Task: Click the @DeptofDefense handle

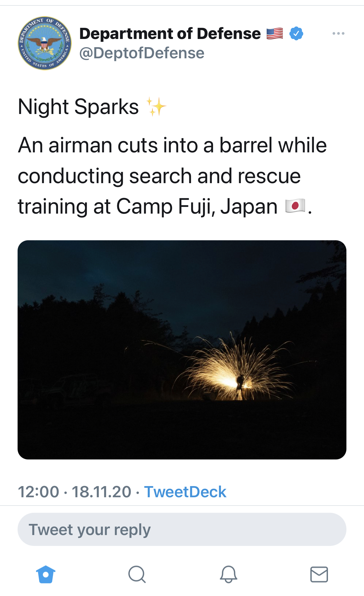Action: click(142, 53)
